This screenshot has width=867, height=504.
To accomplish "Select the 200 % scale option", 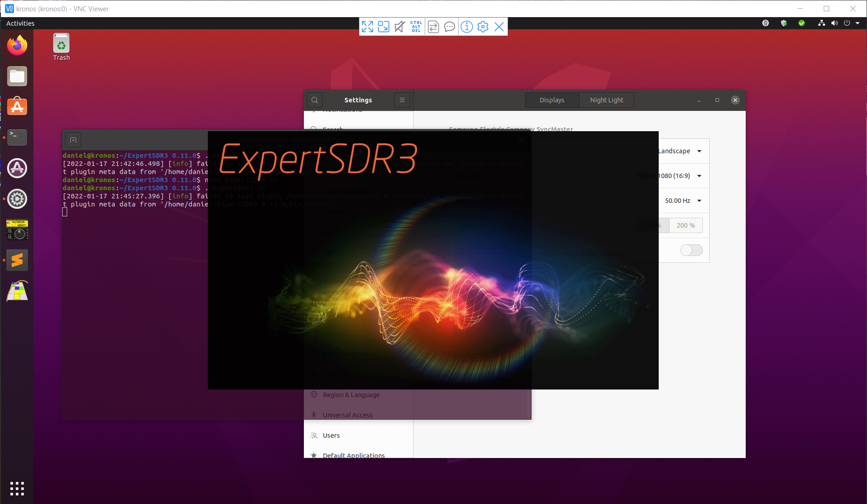I will [685, 225].
